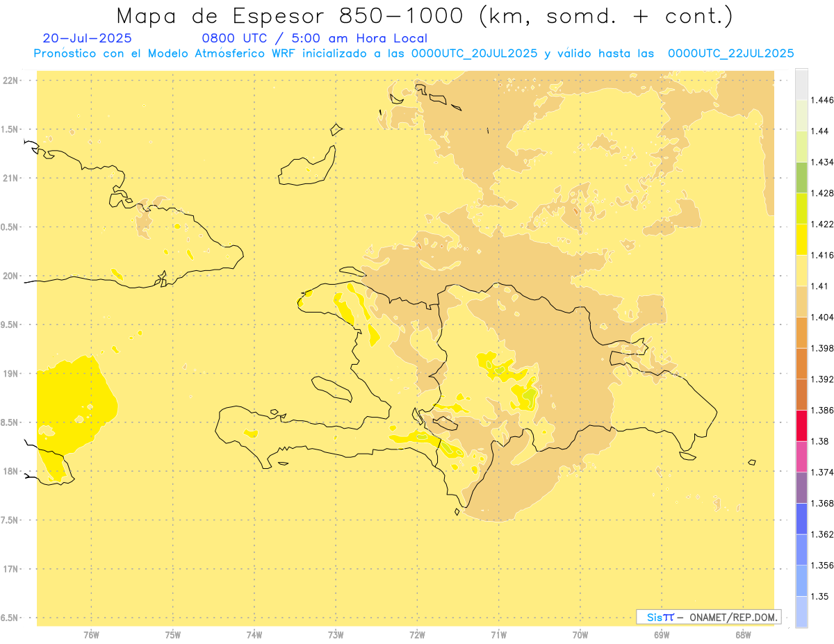The height and width of the screenshot is (644, 834).
Task: Click the legend value '1.422'
Action: pos(822,224)
